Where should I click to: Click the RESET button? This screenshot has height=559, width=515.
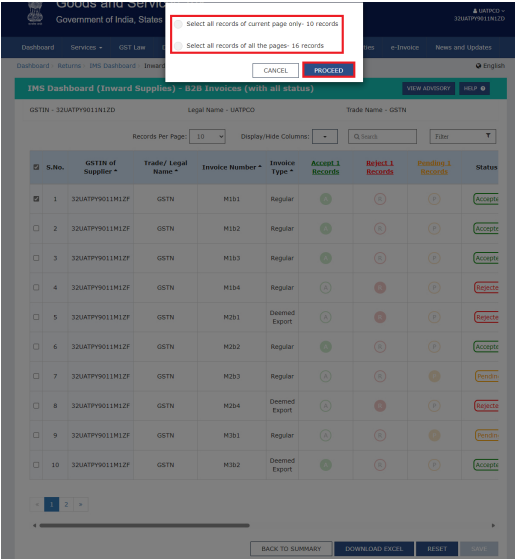point(437,549)
